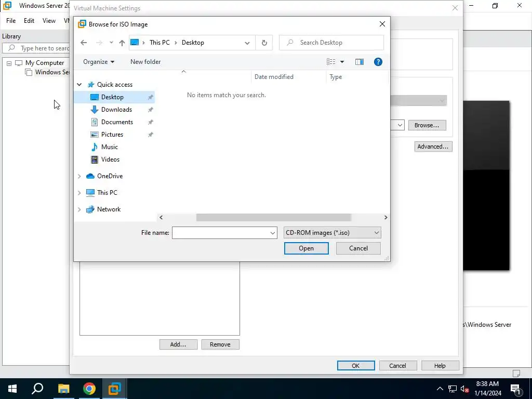
Task: Expand the This PC tree node
Action: (79, 193)
